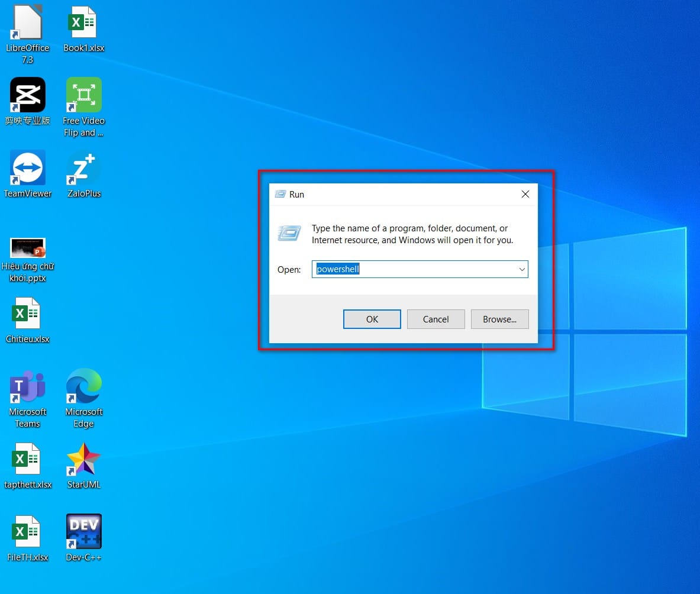Expand the Open field history dropdown arrow
The height and width of the screenshot is (594, 700).
click(521, 269)
